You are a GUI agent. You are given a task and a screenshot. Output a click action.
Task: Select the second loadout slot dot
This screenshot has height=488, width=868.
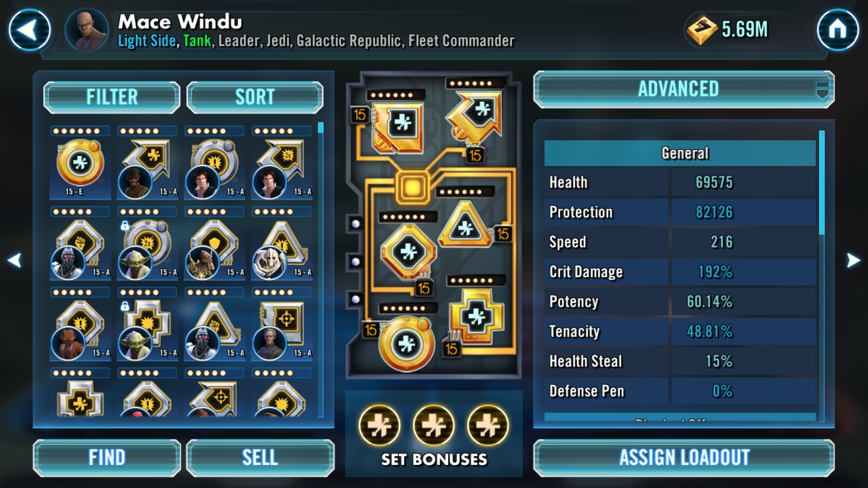[x=356, y=262]
